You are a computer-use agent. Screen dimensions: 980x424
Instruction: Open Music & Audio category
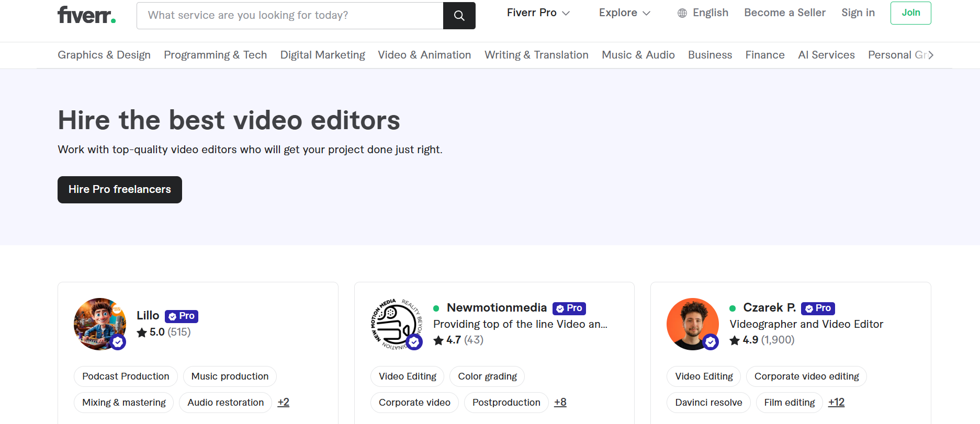638,55
